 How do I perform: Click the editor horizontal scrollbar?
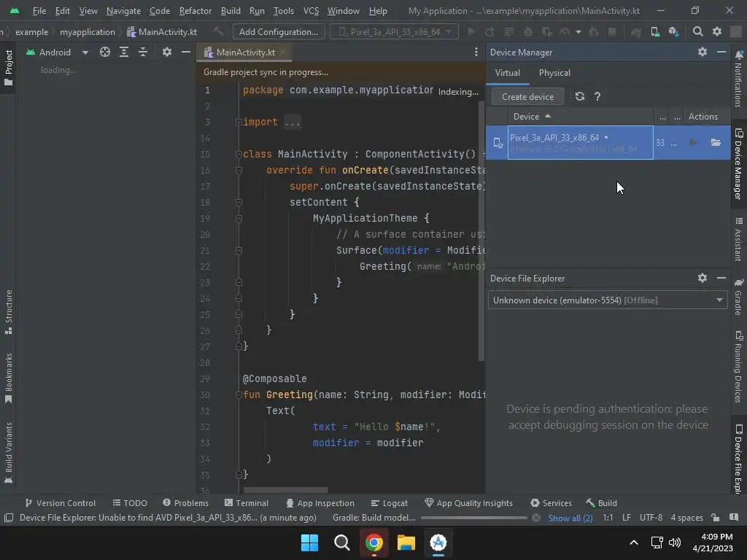tap(285, 490)
